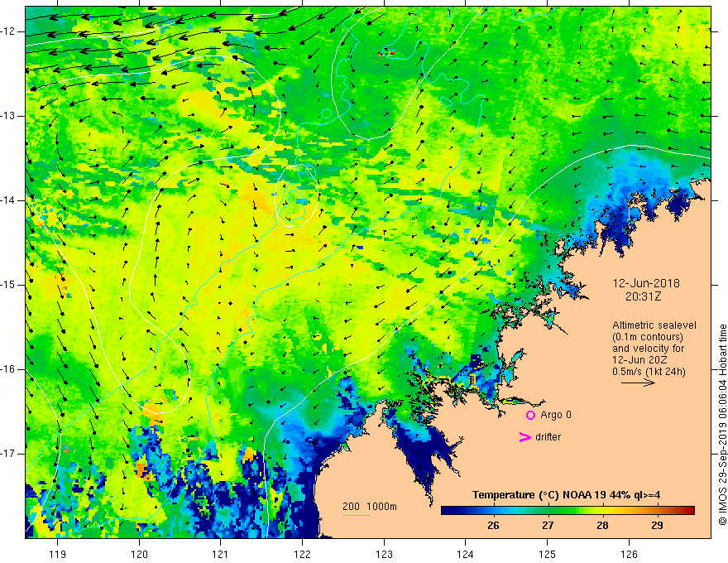Click the '200 1000m' bathymetry label

(x=370, y=507)
